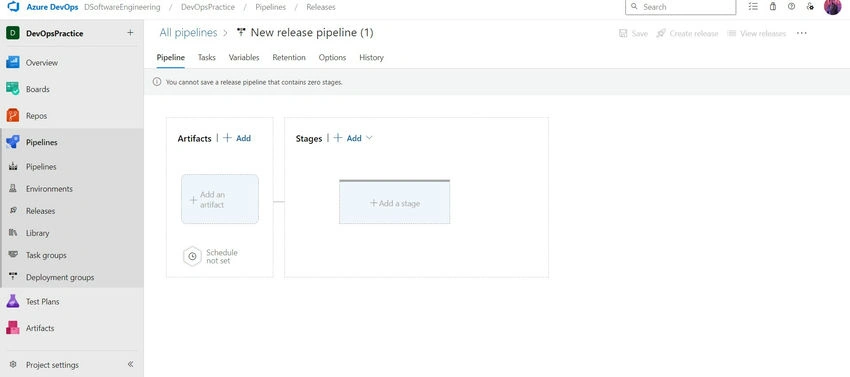Switch to the Pipeline tab
Viewport: 850px width, 377px height.
pyautogui.click(x=171, y=57)
